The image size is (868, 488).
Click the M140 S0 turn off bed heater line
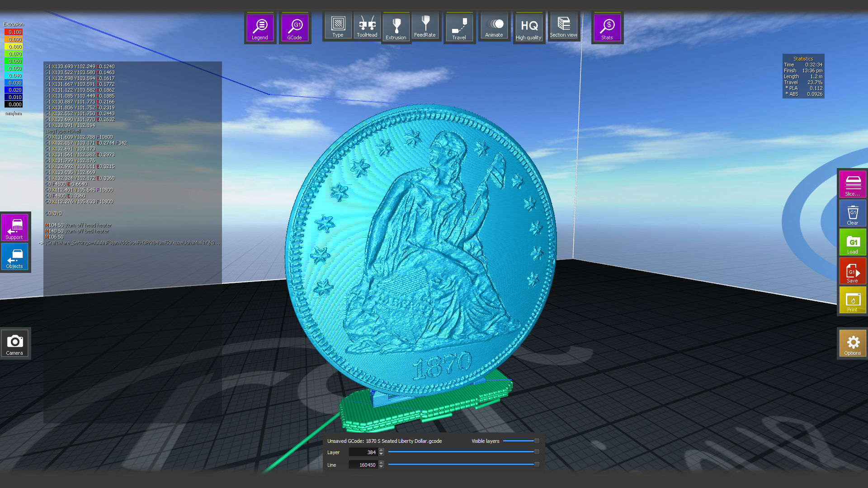(77, 231)
